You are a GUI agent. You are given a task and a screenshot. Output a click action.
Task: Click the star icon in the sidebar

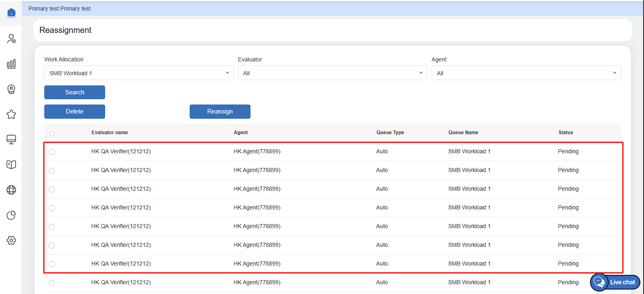point(11,114)
